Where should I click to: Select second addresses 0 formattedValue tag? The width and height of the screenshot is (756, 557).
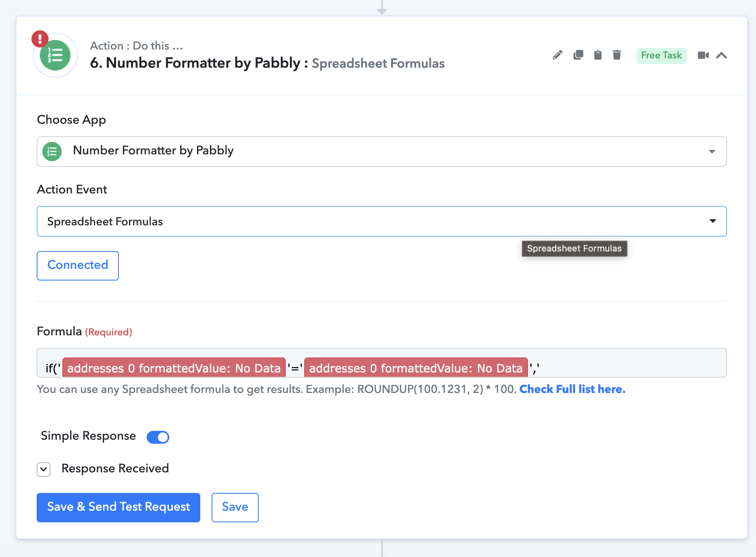pyautogui.click(x=416, y=368)
